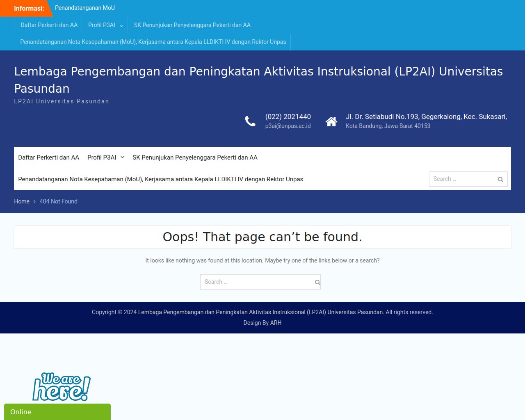Click 404 Not Found breadcrumb text
Screen dimensions: 525x420
point(59,201)
